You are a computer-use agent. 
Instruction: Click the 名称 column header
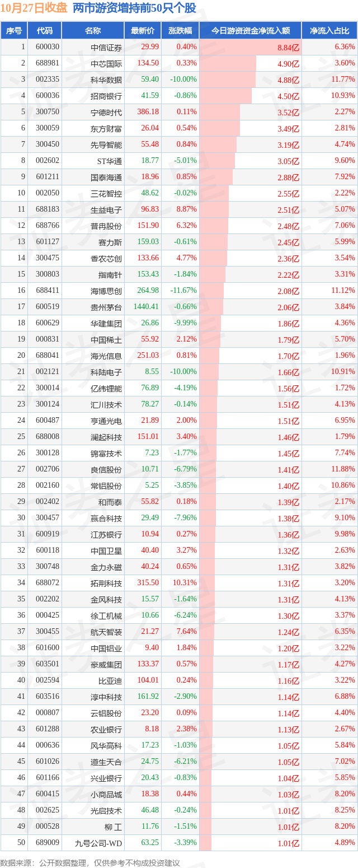point(93,31)
